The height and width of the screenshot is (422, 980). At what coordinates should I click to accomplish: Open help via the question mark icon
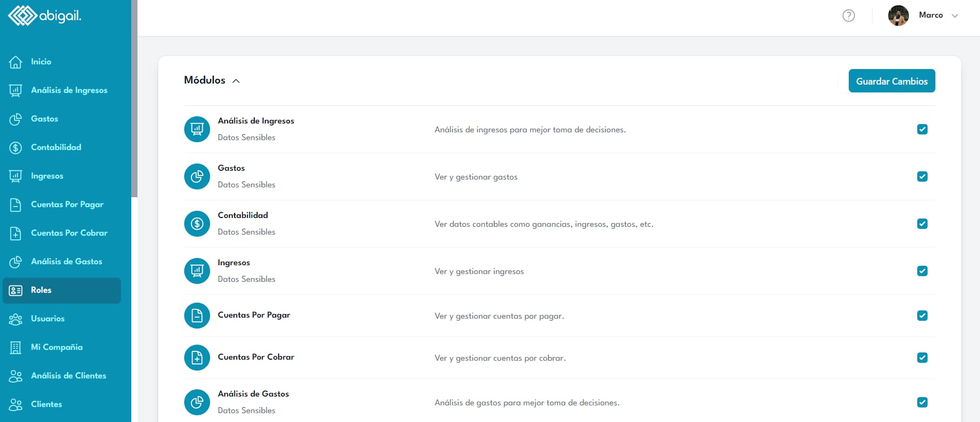pos(849,16)
